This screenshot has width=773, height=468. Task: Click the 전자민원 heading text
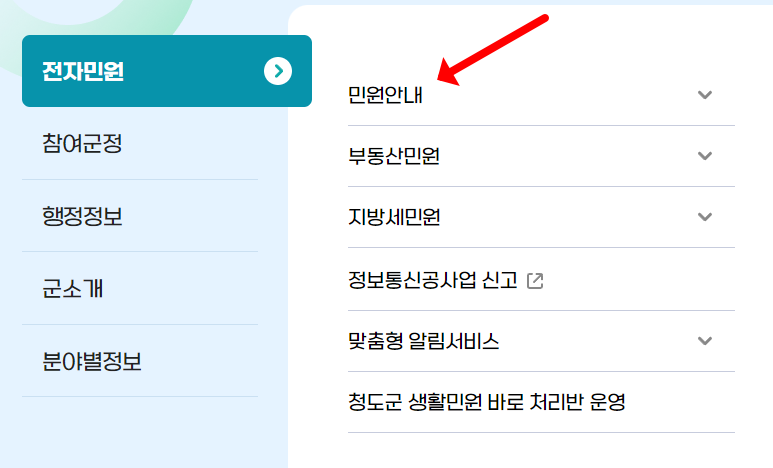pyautogui.click(x=83, y=71)
